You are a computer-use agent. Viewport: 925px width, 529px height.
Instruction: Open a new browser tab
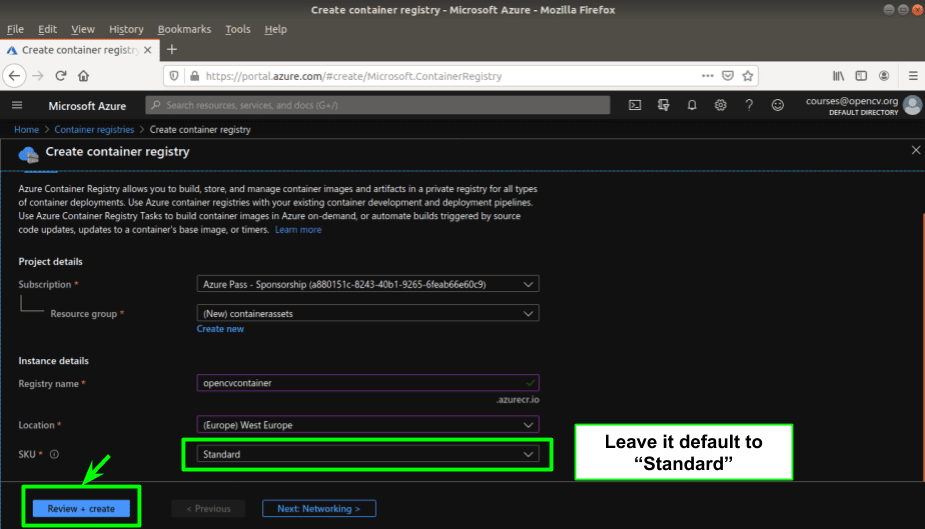172,50
